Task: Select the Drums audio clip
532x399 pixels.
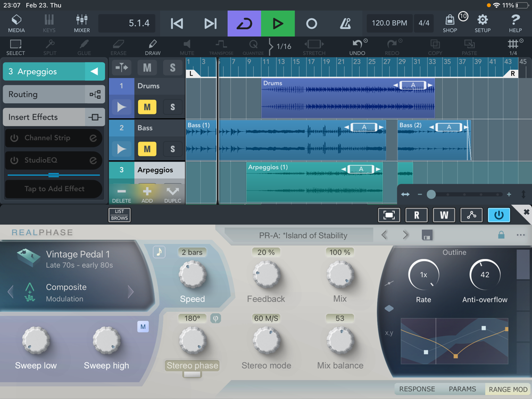Action: [x=348, y=98]
